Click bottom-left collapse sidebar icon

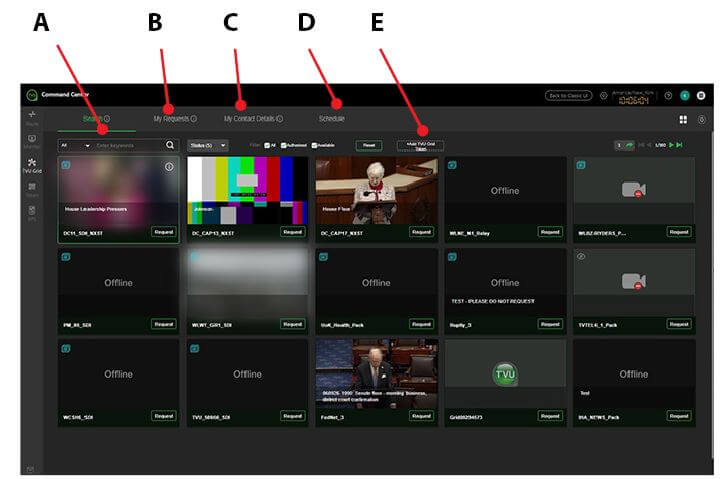click(x=30, y=469)
